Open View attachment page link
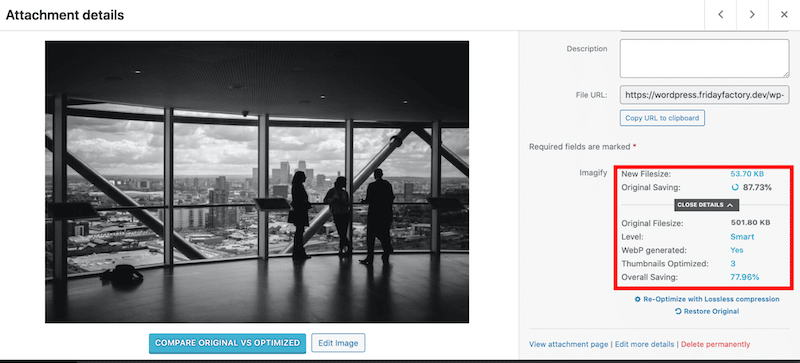This screenshot has width=800, height=363. point(568,344)
